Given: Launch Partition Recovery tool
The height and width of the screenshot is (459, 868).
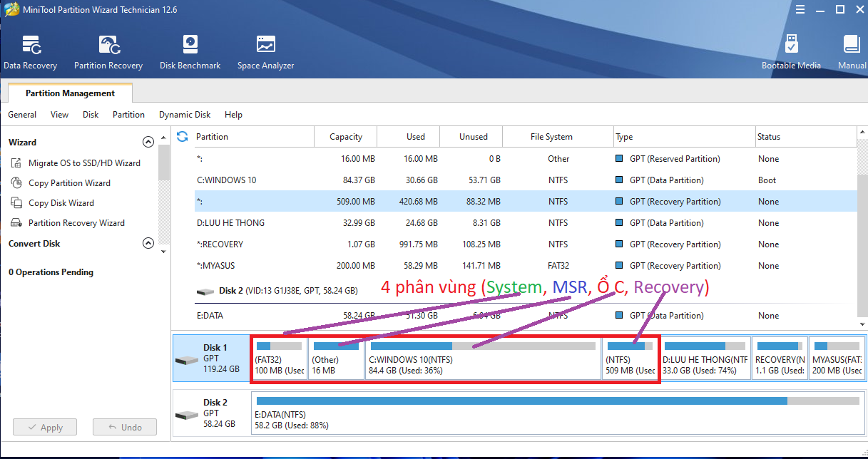Looking at the screenshot, I should tap(108, 53).
